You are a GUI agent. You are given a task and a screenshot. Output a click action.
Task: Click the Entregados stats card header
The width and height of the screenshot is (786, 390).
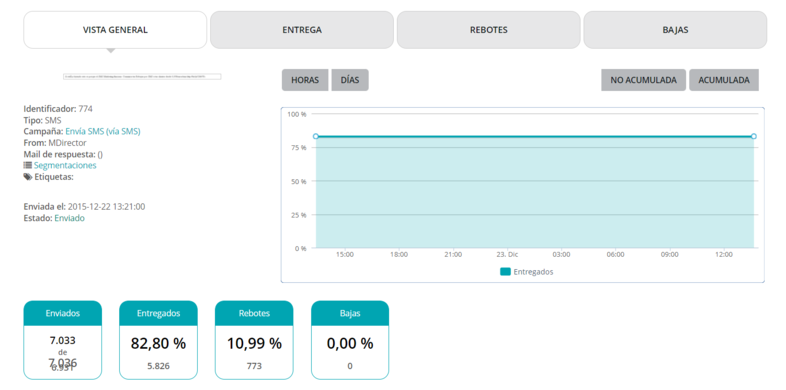[x=158, y=313]
